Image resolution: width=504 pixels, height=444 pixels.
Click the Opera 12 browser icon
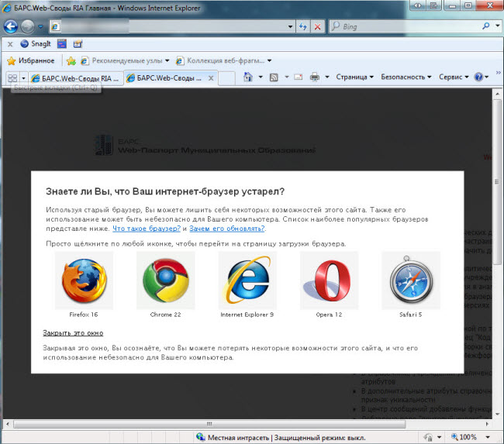click(x=329, y=281)
